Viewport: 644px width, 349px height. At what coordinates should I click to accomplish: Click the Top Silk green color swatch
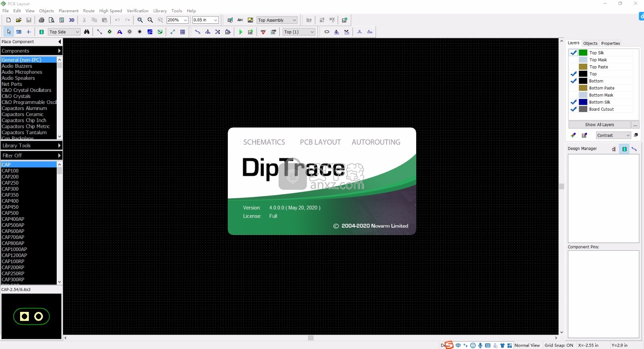583,52
